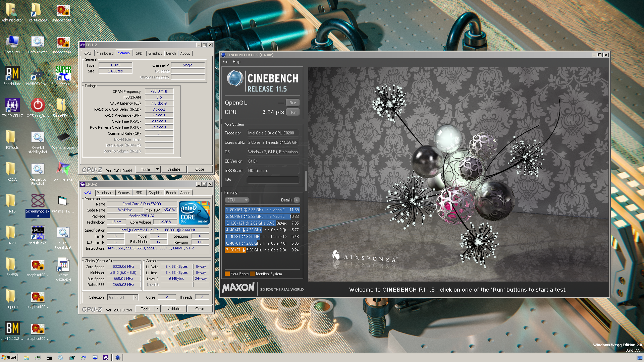Click the Cinebench rendered scene preview

point(458,174)
